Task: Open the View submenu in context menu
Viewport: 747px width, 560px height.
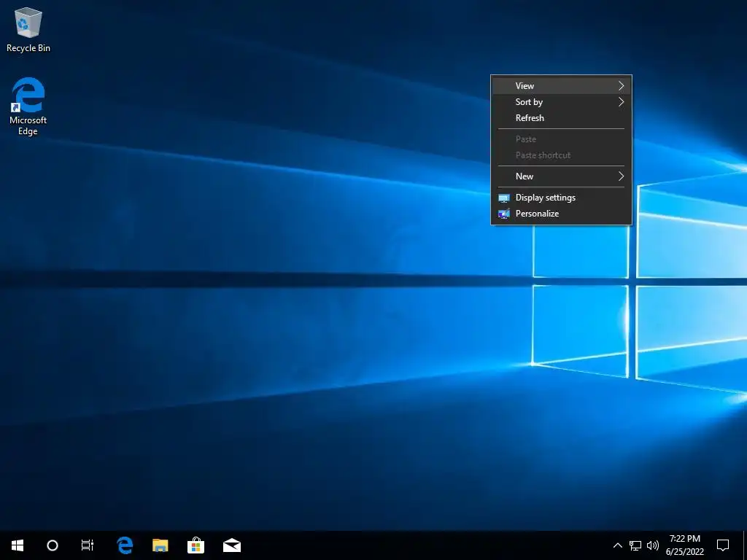Action: point(561,86)
